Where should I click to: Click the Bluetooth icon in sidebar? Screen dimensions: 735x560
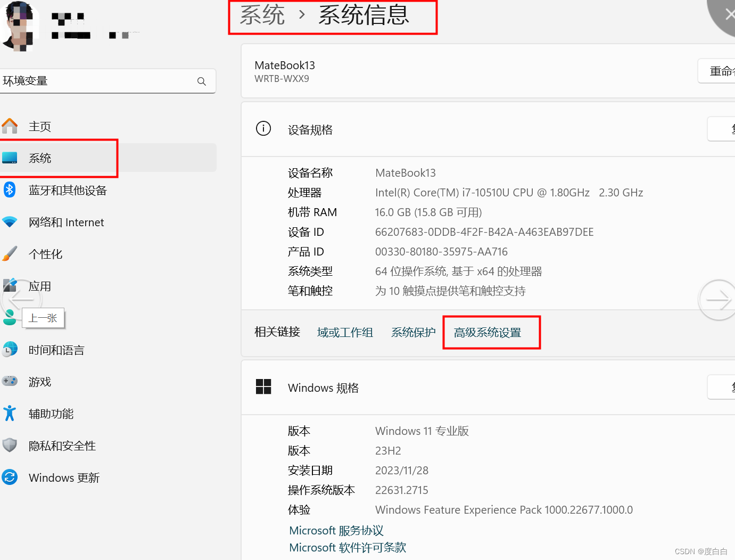pos(10,190)
